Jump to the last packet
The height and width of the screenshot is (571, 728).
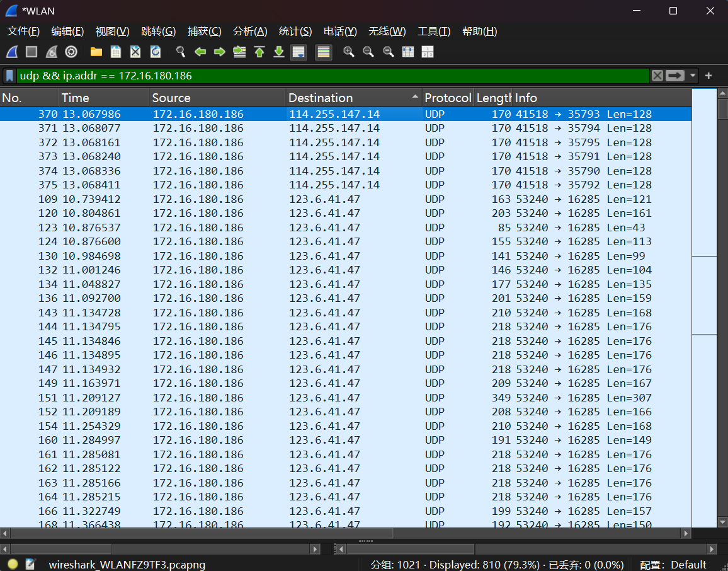tap(278, 52)
